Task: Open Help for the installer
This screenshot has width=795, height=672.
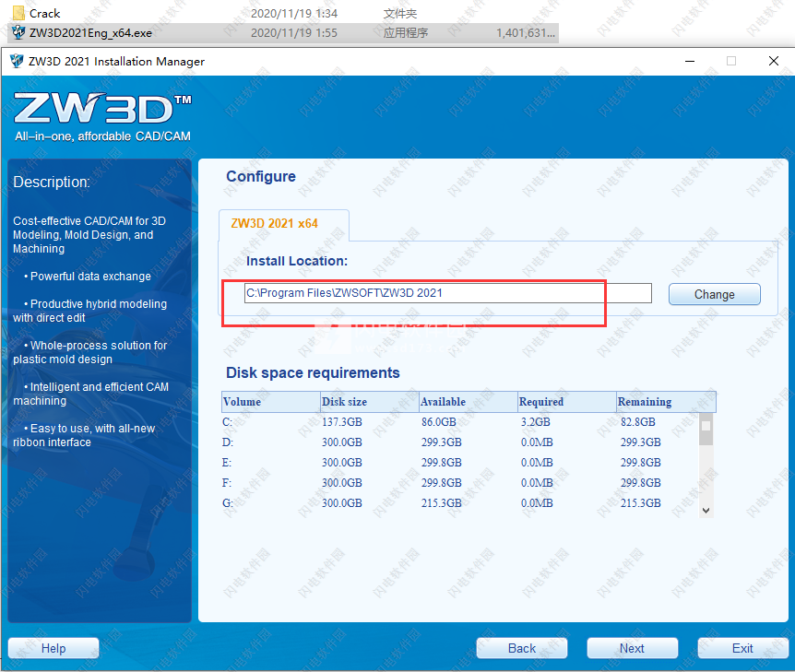Action: tap(53, 648)
